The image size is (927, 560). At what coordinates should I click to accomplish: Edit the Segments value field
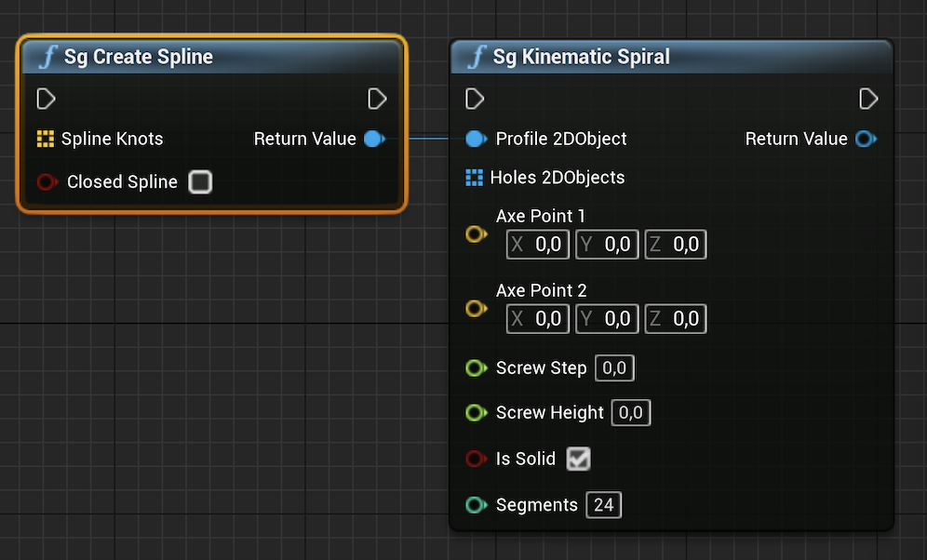(604, 505)
